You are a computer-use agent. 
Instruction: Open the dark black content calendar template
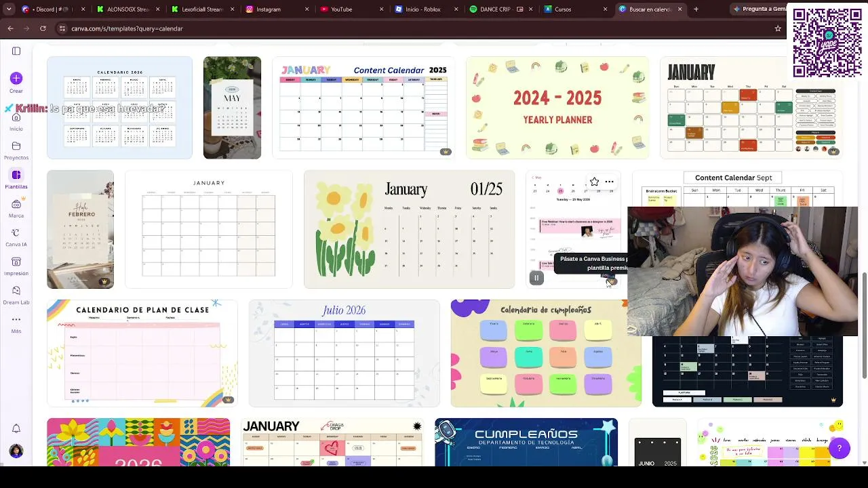point(747,371)
